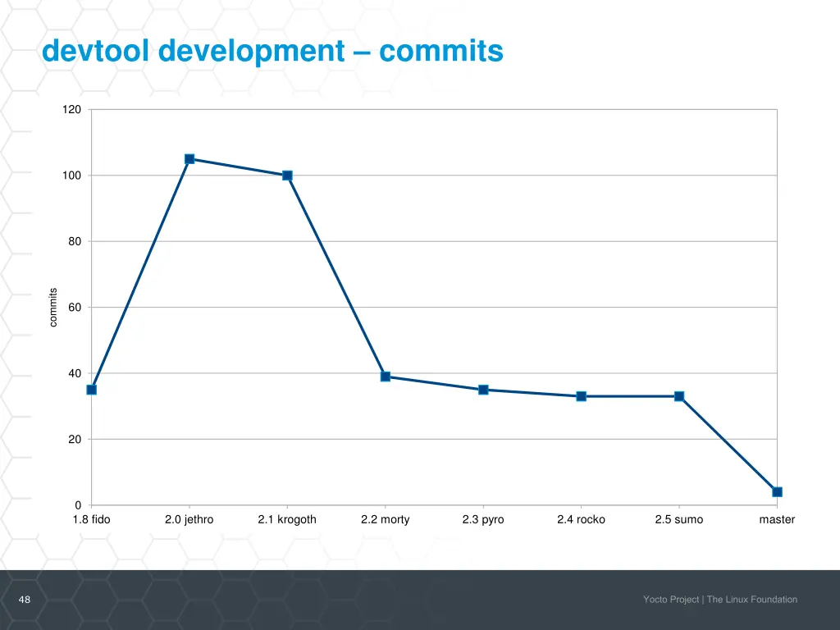
Task: Click 'Yocto Project | The Linux Foundation' footer text
Action: (x=719, y=600)
